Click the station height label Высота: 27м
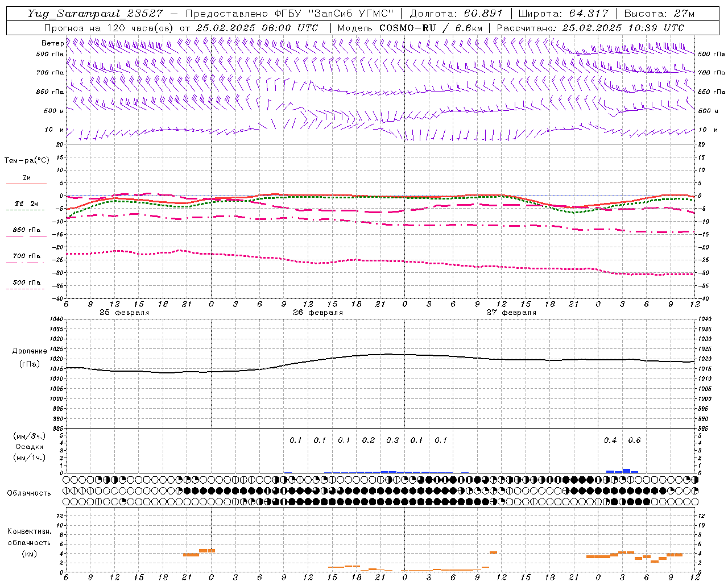 (x=659, y=13)
